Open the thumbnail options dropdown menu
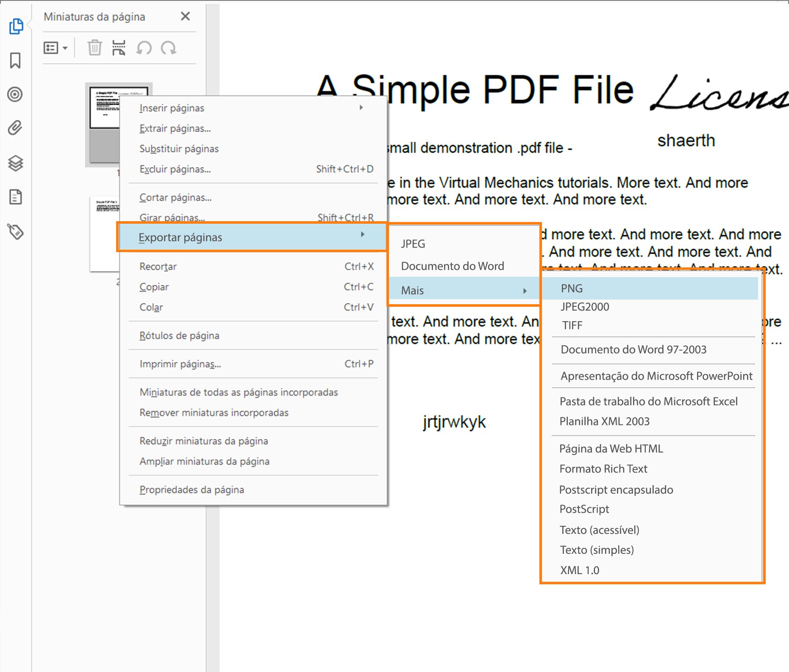Viewport: 789px width, 672px height. click(56, 48)
